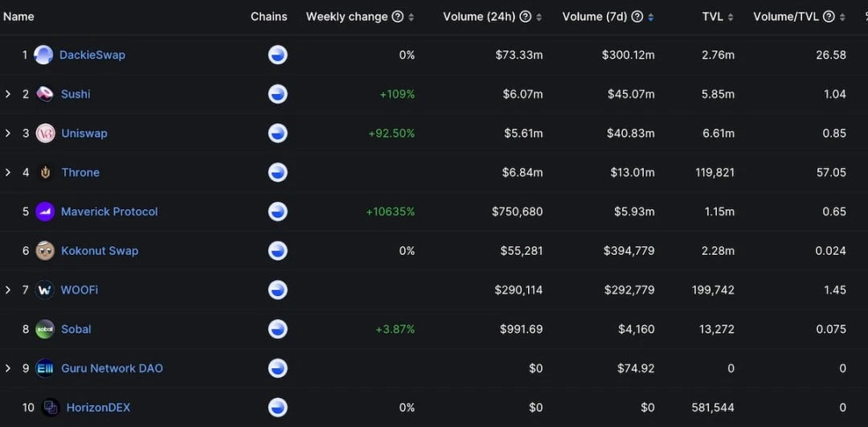This screenshot has height=427, width=868.
Task: Click the chain icon in Uniswap row
Action: tap(277, 133)
